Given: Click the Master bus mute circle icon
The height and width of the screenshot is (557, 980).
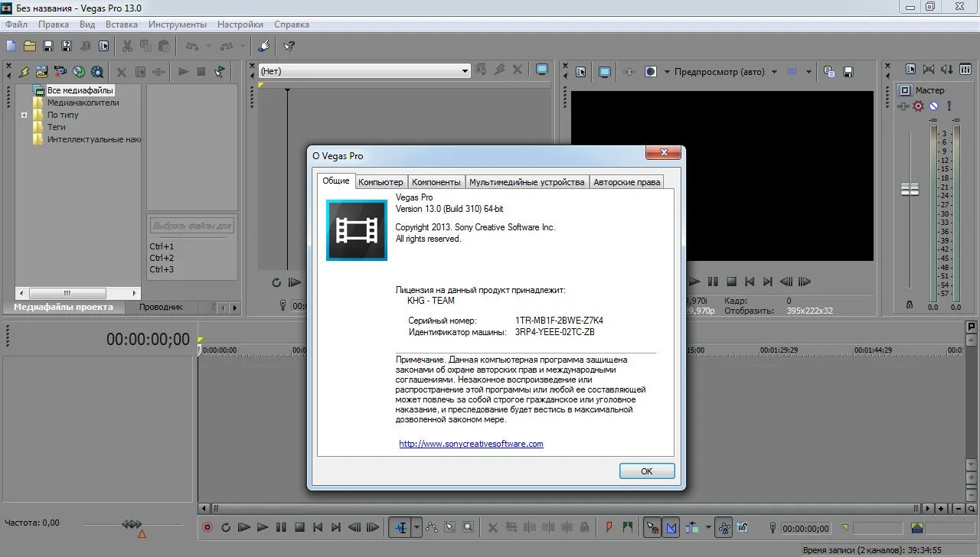Looking at the screenshot, I should click(933, 106).
